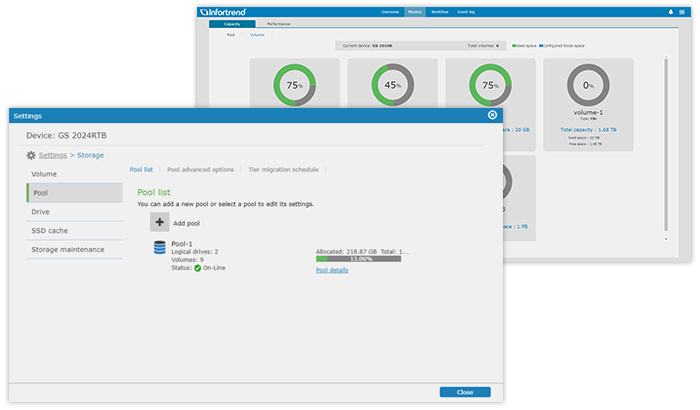The image size is (700, 410).
Task: Select Drive in the Settings sidebar
Action: [75, 212]
